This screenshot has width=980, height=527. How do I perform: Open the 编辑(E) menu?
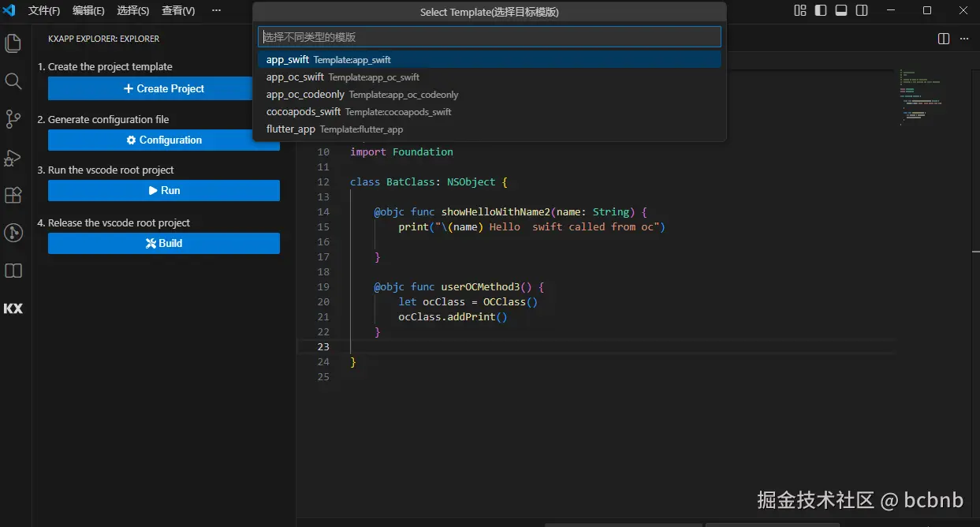point(88,11)
